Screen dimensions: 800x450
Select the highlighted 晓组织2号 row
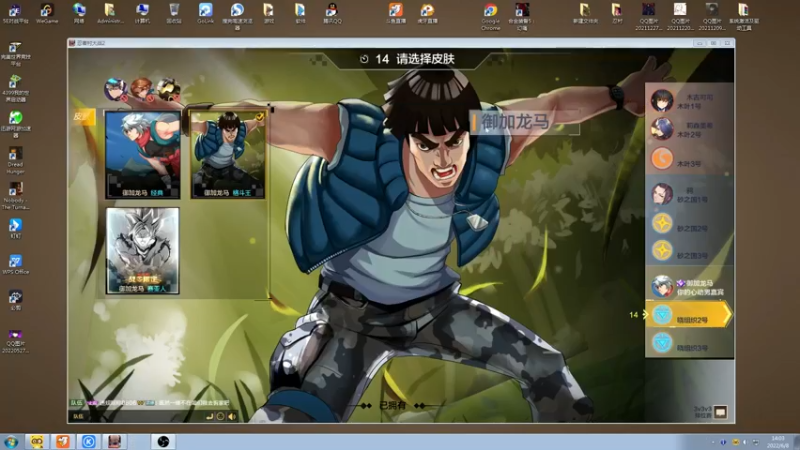(x=689, y=314)
